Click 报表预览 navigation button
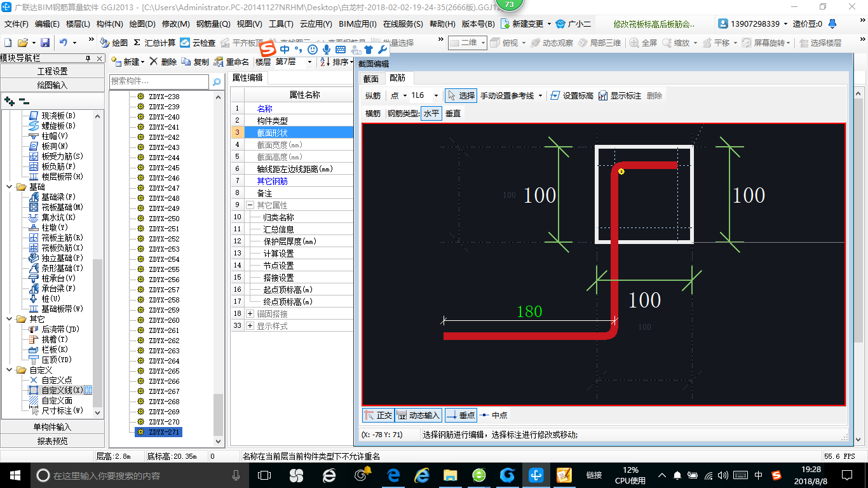This screenshot has width=868, height=488. tap(52, 441)
